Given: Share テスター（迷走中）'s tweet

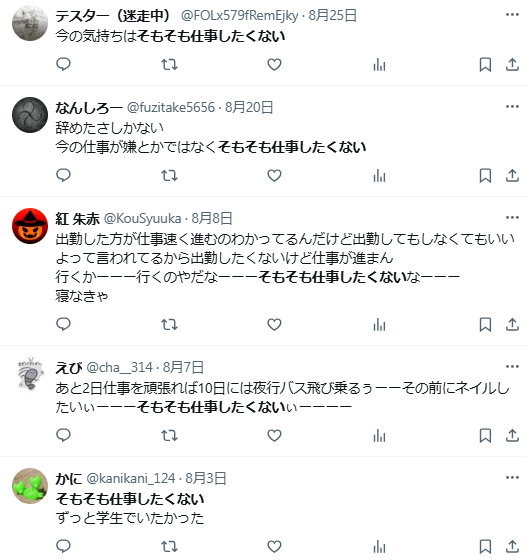Looking at the screenshot, I should coord(512,65).
